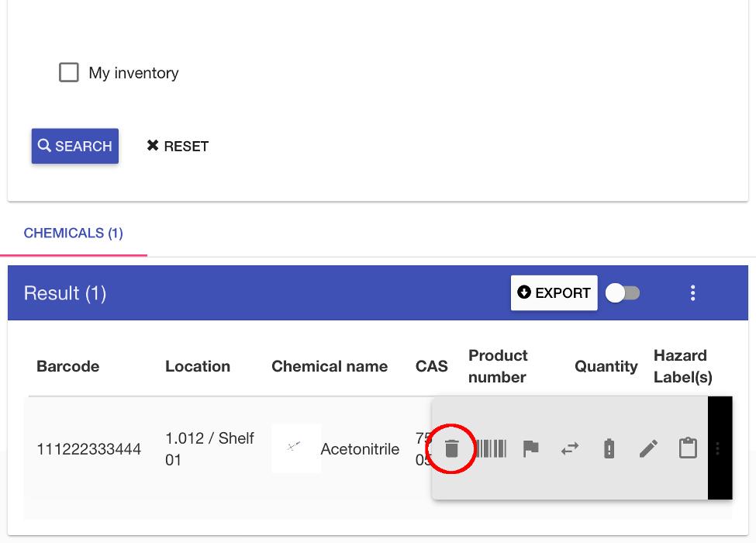Open the three-dot menu in Result header
756x543 pixels.
[693, 292]
